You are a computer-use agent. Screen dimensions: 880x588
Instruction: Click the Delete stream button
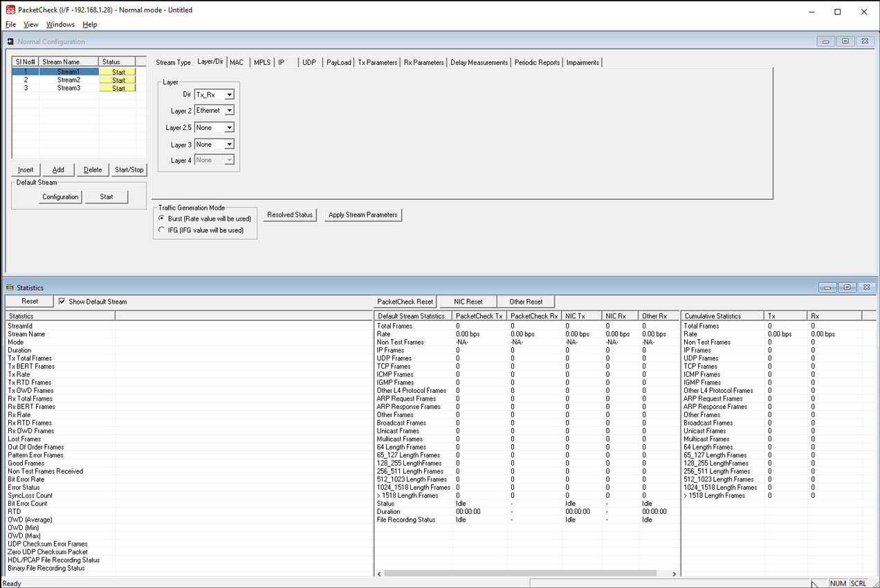93,169
